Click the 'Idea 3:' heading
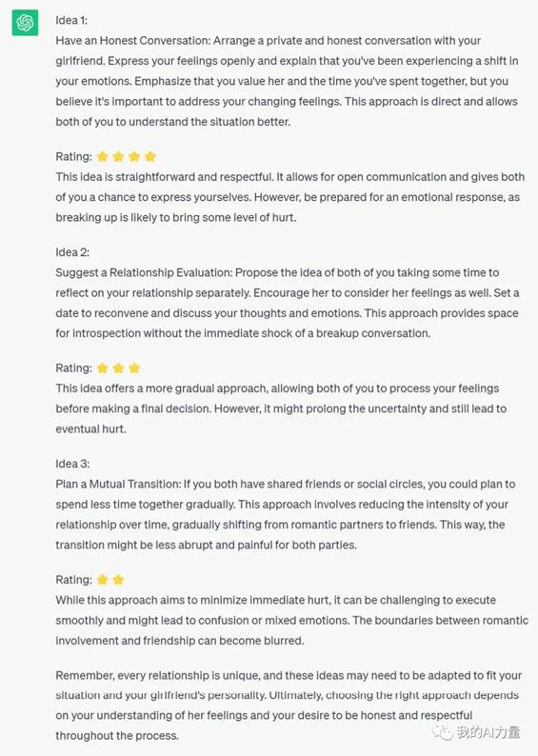 (72, 464)
